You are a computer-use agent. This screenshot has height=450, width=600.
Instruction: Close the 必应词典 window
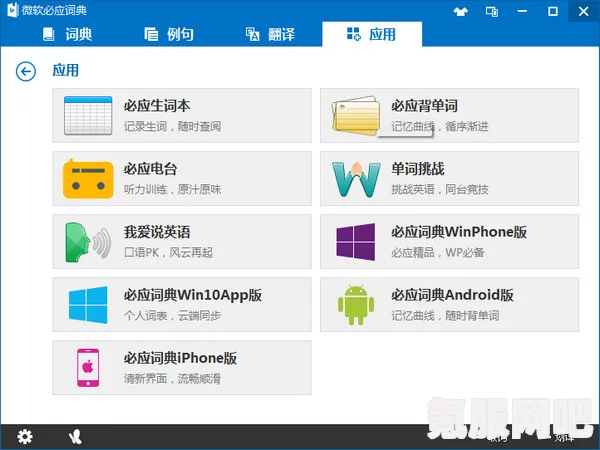pyautogui.click(x=584, y=11)
